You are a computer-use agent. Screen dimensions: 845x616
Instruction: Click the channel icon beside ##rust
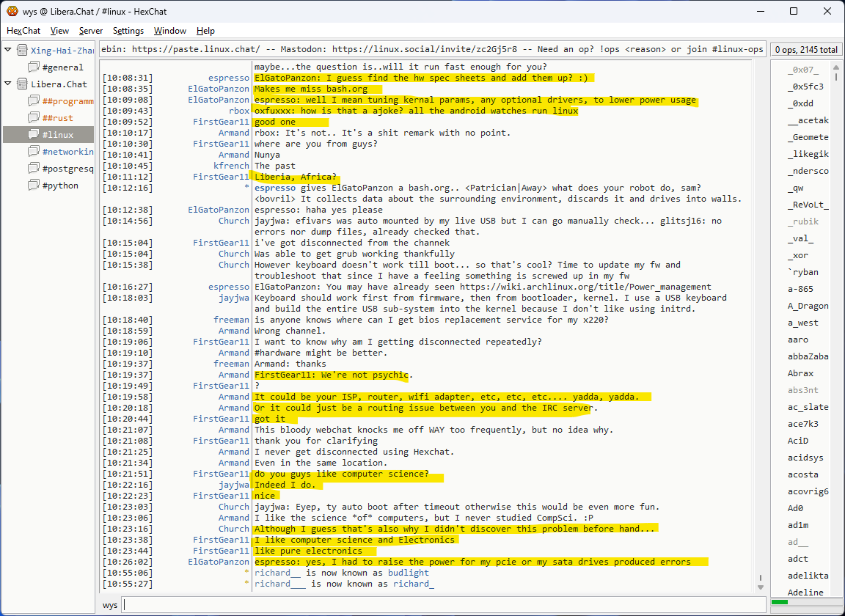pos(34,118)
